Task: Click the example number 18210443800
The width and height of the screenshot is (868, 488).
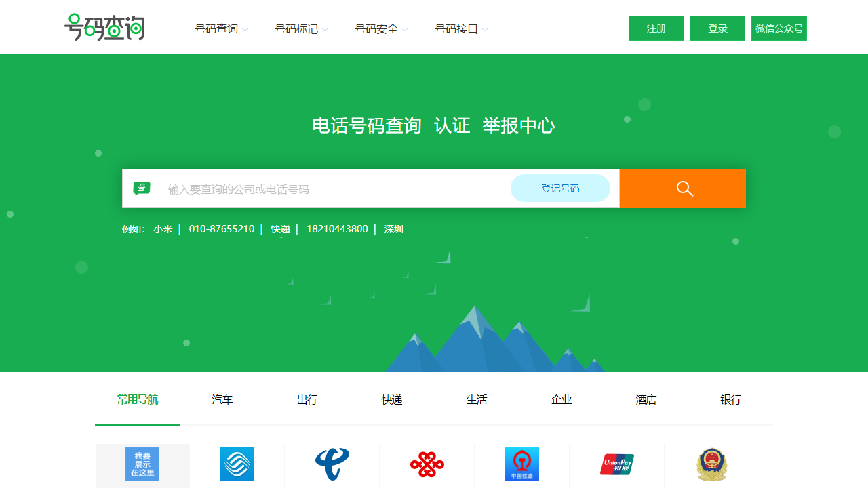Action: pos(337,229)
